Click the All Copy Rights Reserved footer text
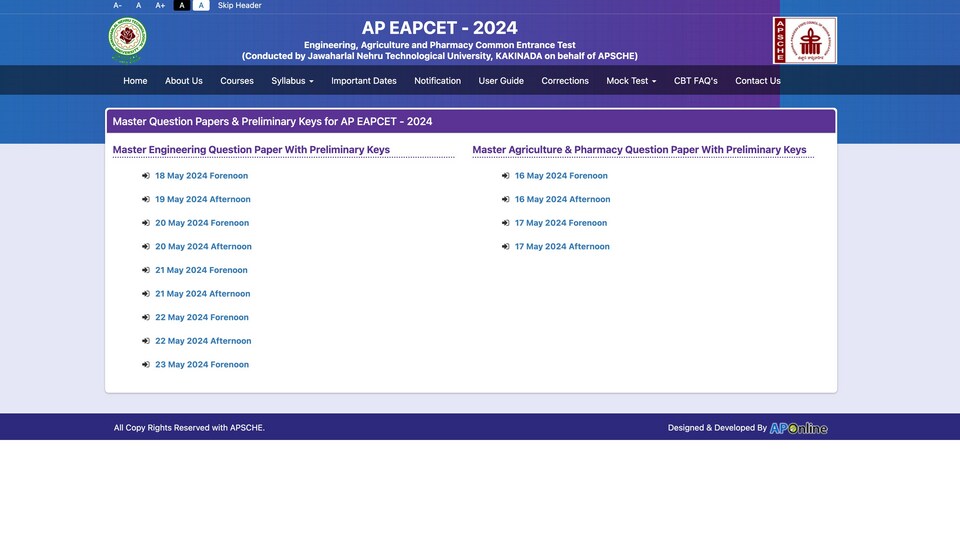 (x=189, y=428)
